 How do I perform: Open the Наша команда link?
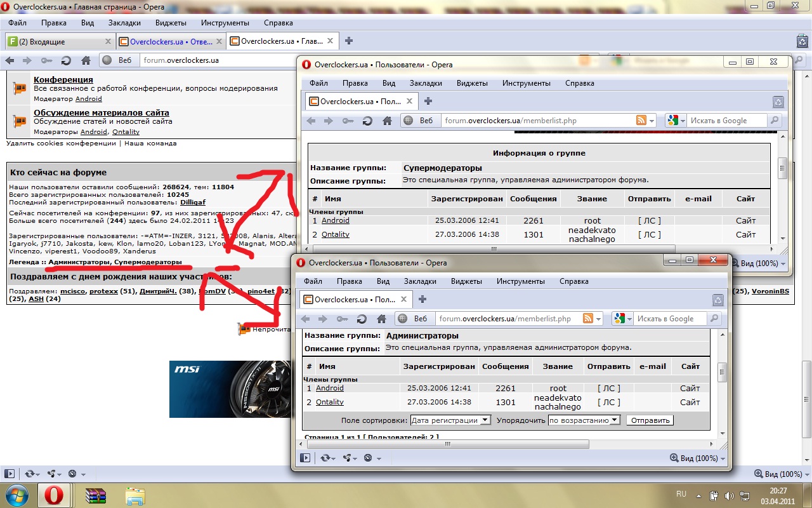coord(150,144)
